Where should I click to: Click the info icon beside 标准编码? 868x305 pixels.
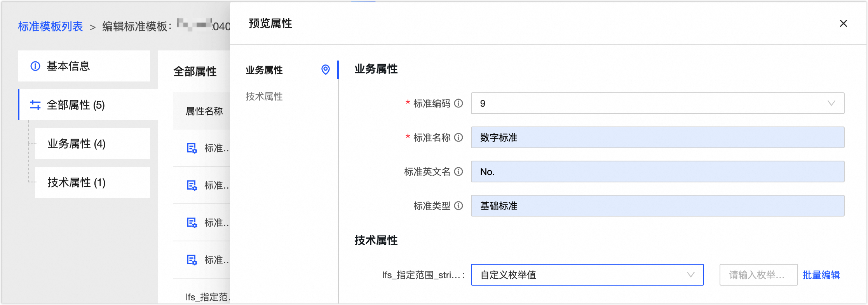click(458, 103)
